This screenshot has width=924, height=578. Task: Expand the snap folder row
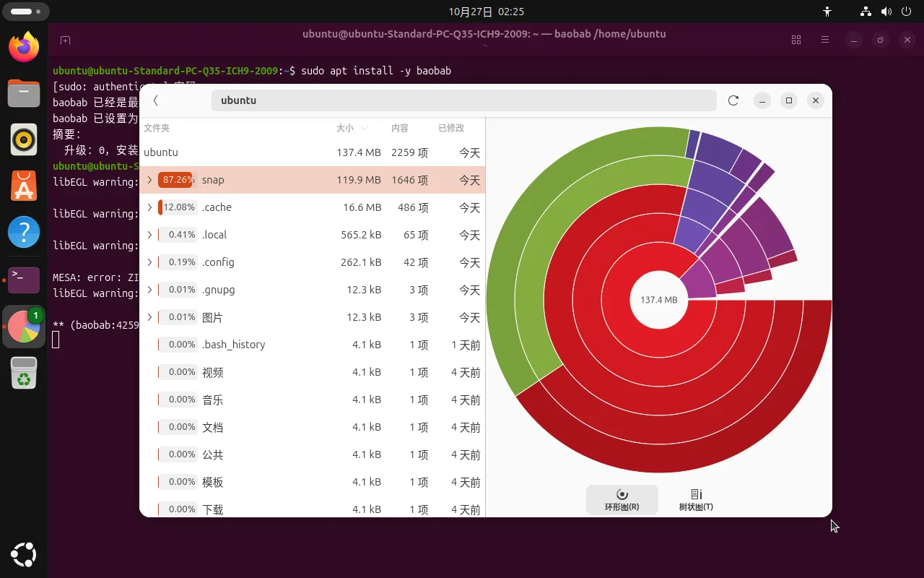point(149,180)
